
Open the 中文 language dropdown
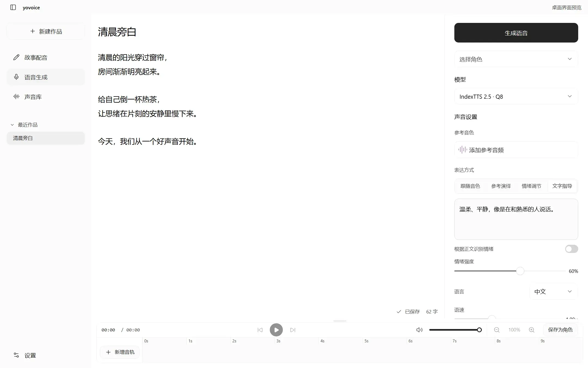coord(554,291)
